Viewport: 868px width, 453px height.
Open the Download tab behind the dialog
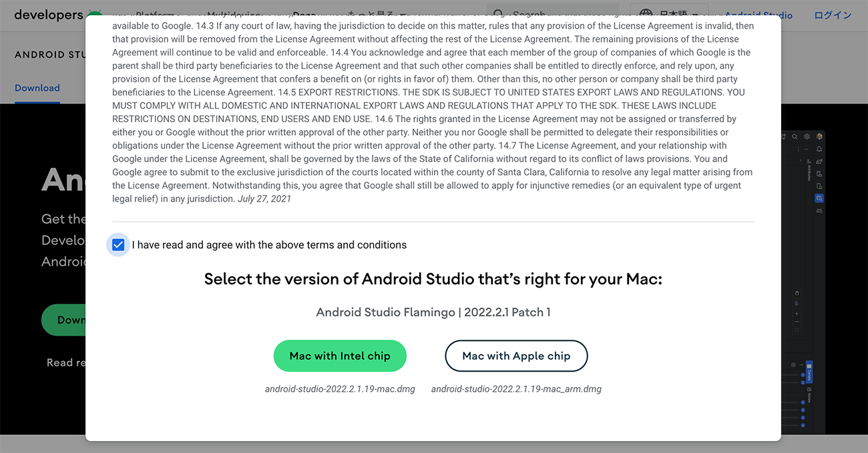point(37,88)
